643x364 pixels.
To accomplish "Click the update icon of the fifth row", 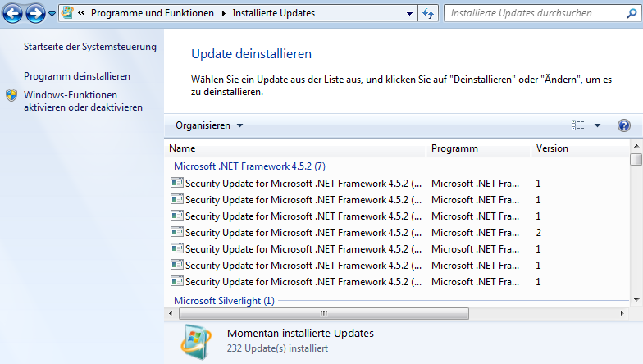I will [x=177, y=248].
